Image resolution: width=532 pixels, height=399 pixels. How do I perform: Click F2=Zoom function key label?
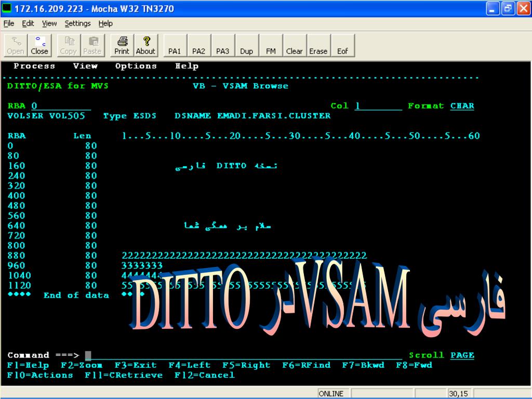(x=82, y=365)
